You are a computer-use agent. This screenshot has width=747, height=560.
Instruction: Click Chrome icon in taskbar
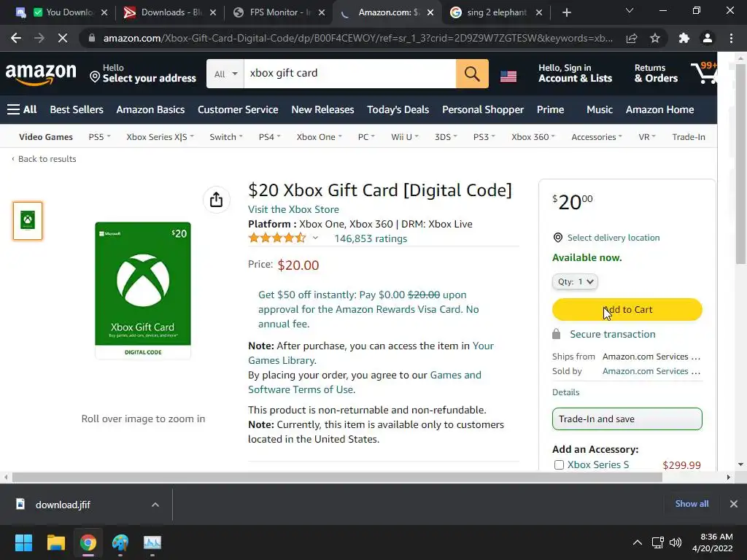[x=88, y=542]
